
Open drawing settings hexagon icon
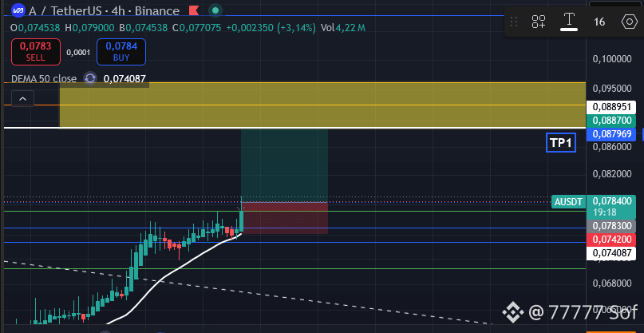click(x=629, y=22)
